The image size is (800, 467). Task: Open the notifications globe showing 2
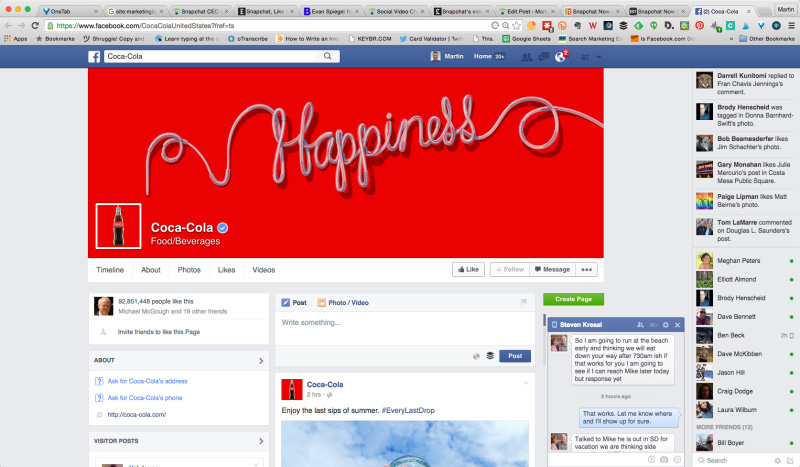pos(561,57)
